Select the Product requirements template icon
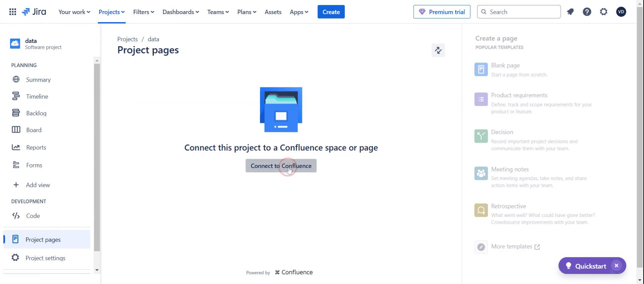This screenshot has height=284, width=644. (x=481, y=99)
